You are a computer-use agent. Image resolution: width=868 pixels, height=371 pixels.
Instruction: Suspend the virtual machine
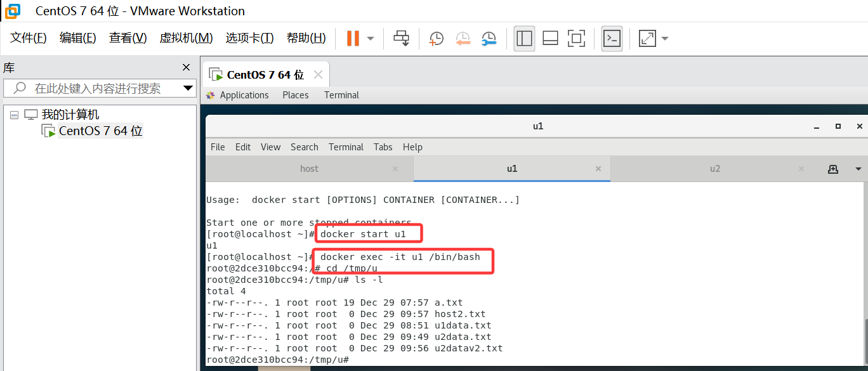pyautogui.click(x=353, y=38)
